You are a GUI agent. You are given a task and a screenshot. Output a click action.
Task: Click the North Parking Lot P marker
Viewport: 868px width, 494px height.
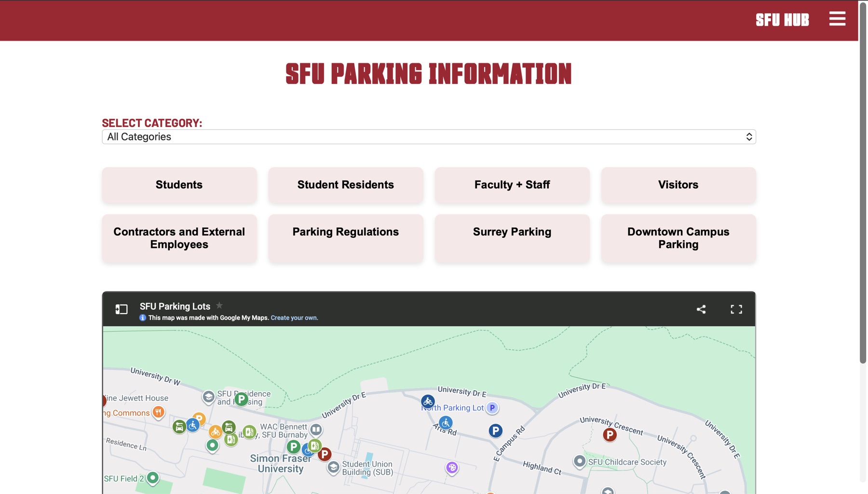coord(492,408)
